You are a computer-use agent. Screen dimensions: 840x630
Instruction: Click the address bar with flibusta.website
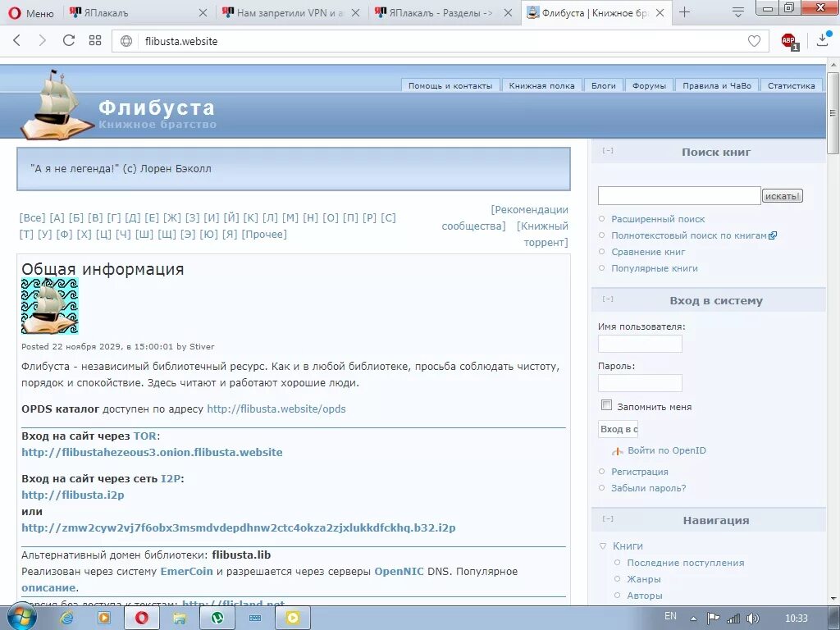440,41
